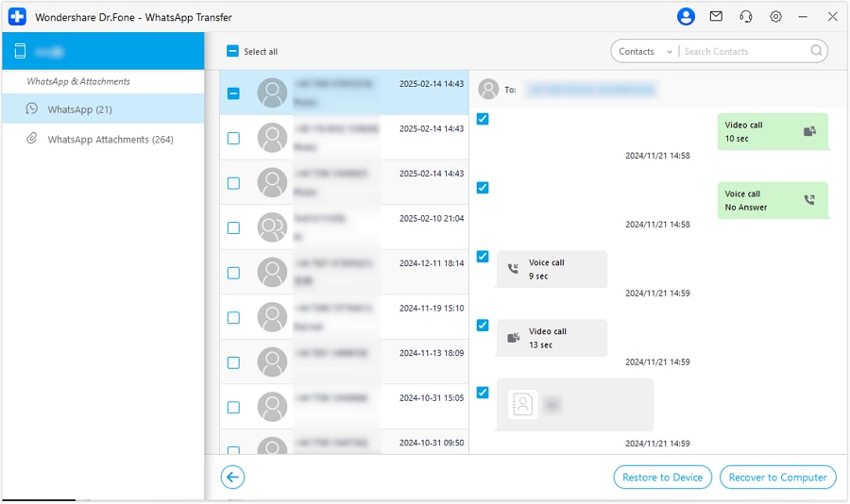Screen dimensions: 850x504
Task: Open the mail feedback icon
Action: [x=716, y=16]
